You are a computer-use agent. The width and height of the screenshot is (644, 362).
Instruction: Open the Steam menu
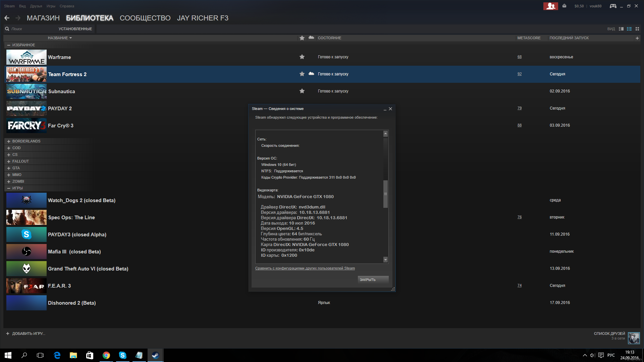9,6
